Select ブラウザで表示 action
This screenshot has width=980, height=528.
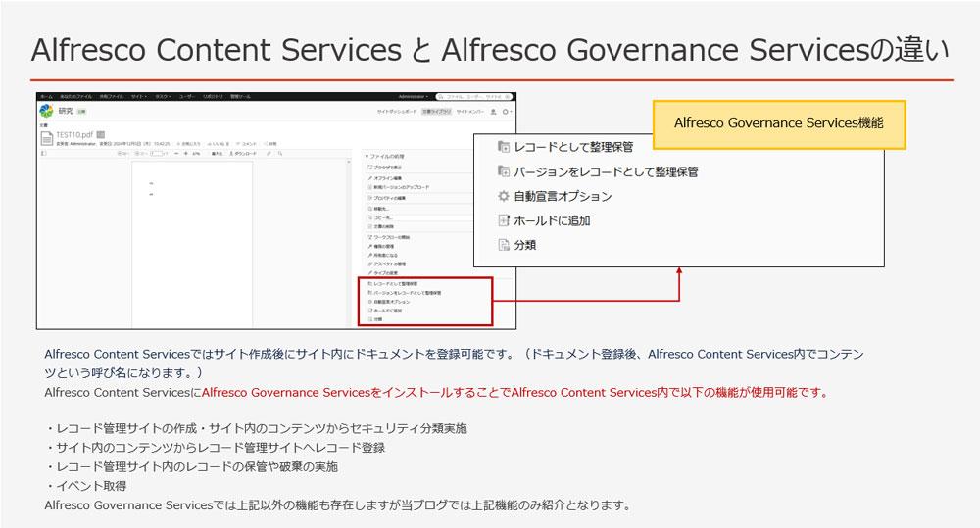click(384, 168)
